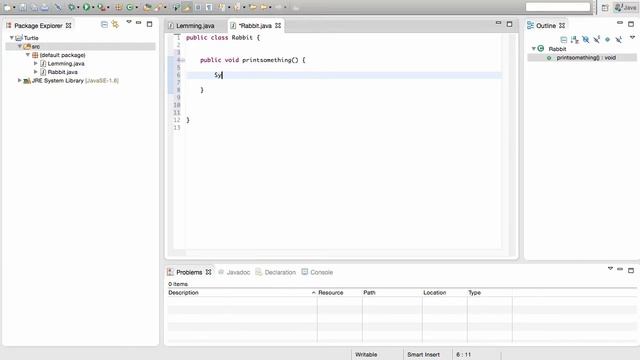Click the Location column header
Screen dimensions: 640x360
pyautogui.click(x=444, y=293)
